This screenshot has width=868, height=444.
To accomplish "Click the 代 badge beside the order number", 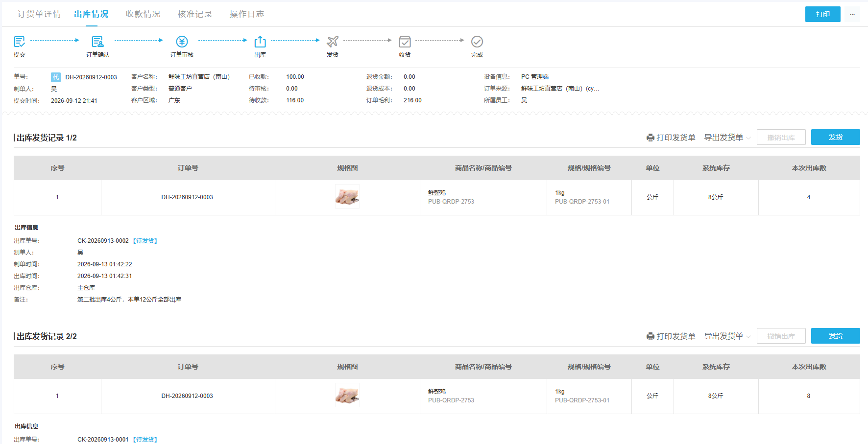I will [x=56, y=77].
